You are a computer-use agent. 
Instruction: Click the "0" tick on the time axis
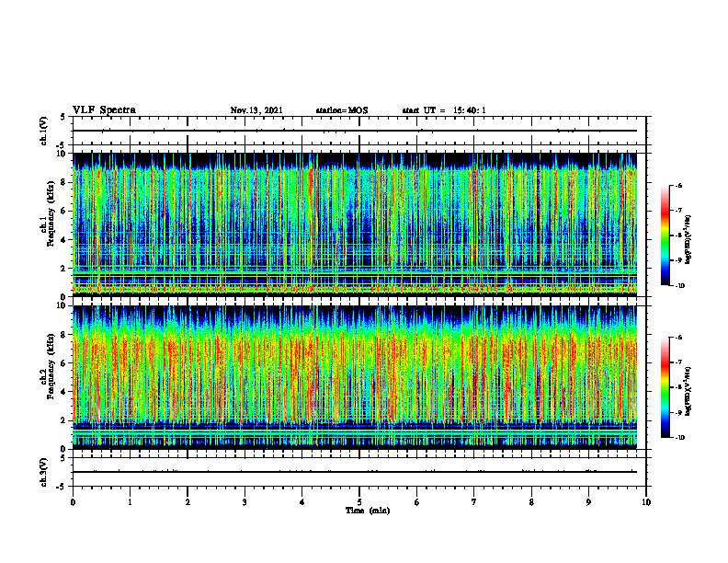(73, 502)
